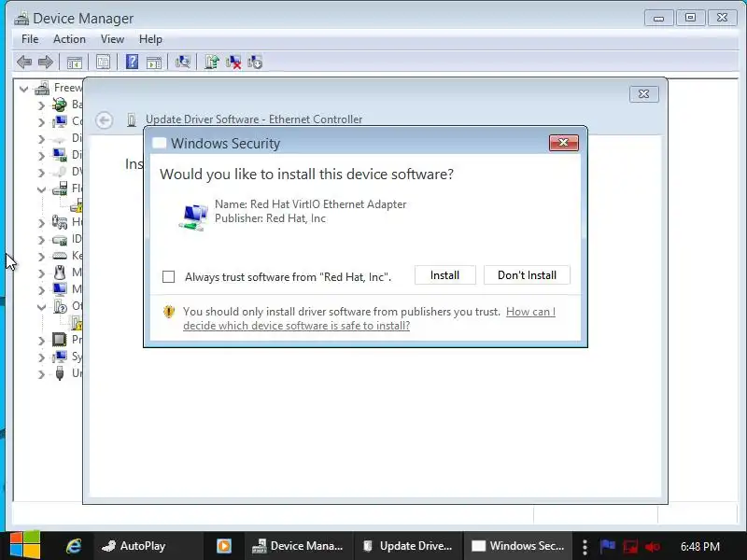The width and height of the screenshot is (747, 560).
Task: Click the USB controllers category icon in tree
Action: [x=60, y=372]
